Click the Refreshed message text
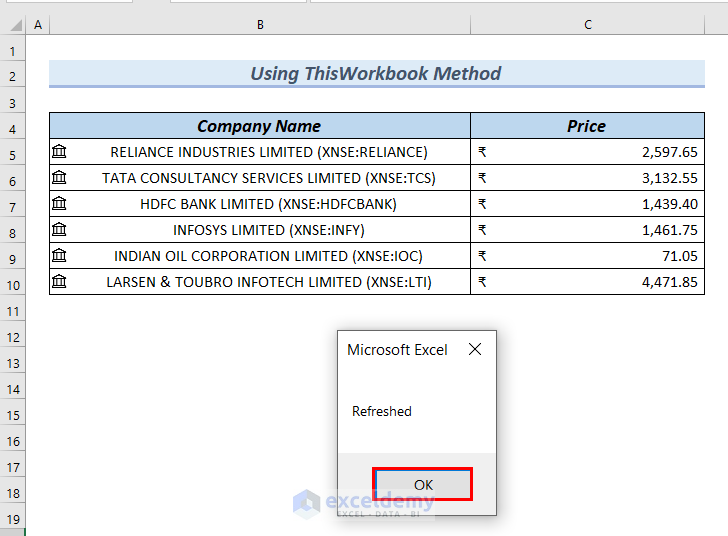The width and height of the screenshot is (728, 536). click(x=382, y=411)
